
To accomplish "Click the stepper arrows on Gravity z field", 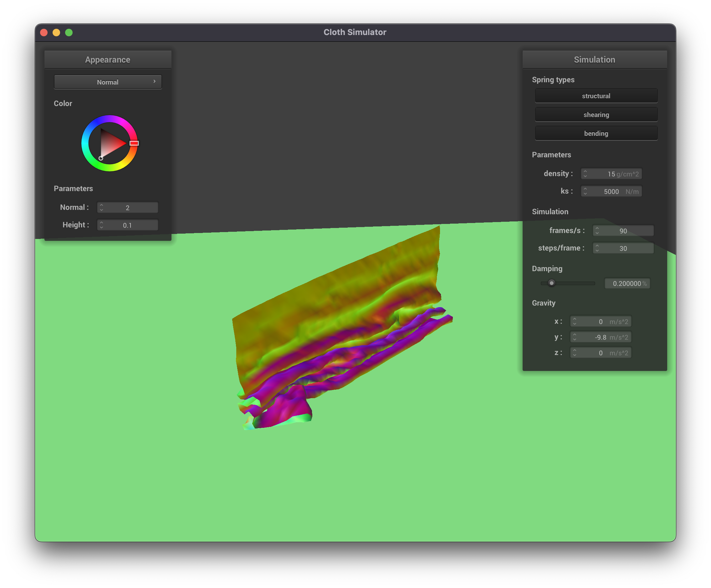I will coord(575,353).
